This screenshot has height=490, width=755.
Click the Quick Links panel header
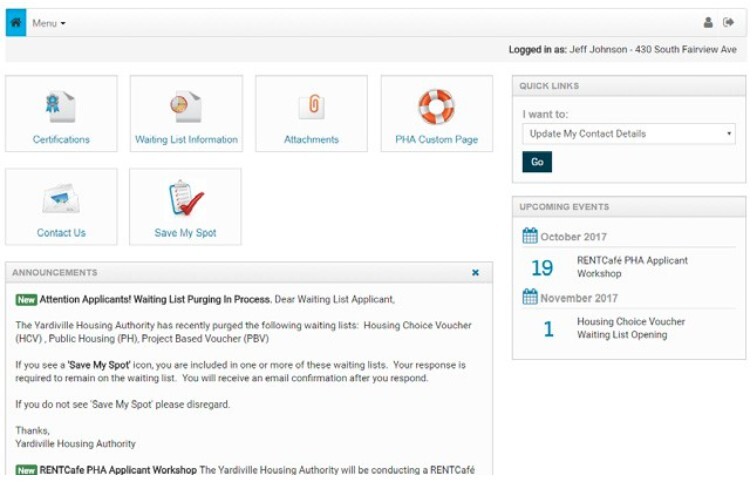click(629, 86)
